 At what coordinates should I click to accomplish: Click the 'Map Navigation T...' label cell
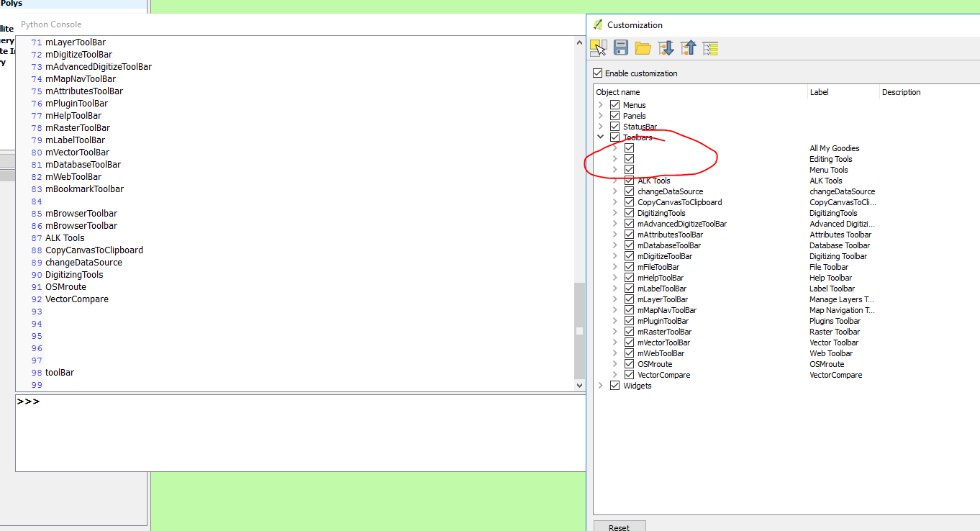[842, 310]
